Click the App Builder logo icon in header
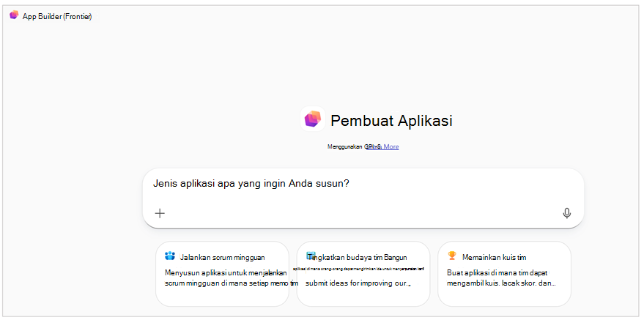Viewport: 644px width, 320px height. point(14,15)
